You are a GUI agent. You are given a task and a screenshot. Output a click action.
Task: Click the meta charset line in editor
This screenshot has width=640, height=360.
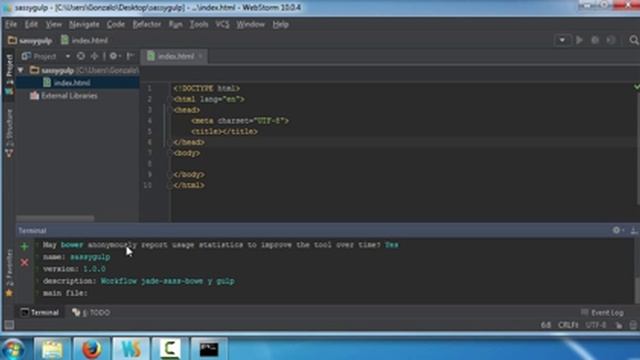click(240, 121)
